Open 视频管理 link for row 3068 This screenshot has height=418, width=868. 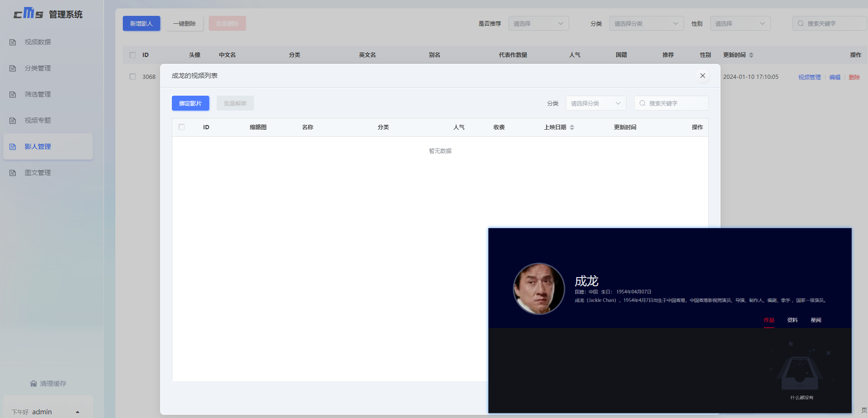point(809,77)
